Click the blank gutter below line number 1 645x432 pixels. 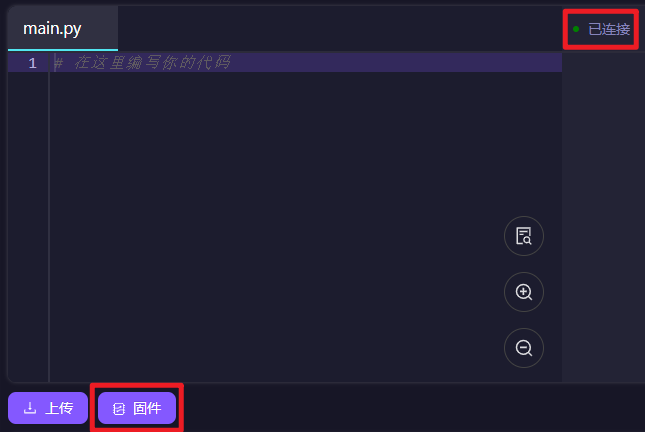(x=28, y=226)
